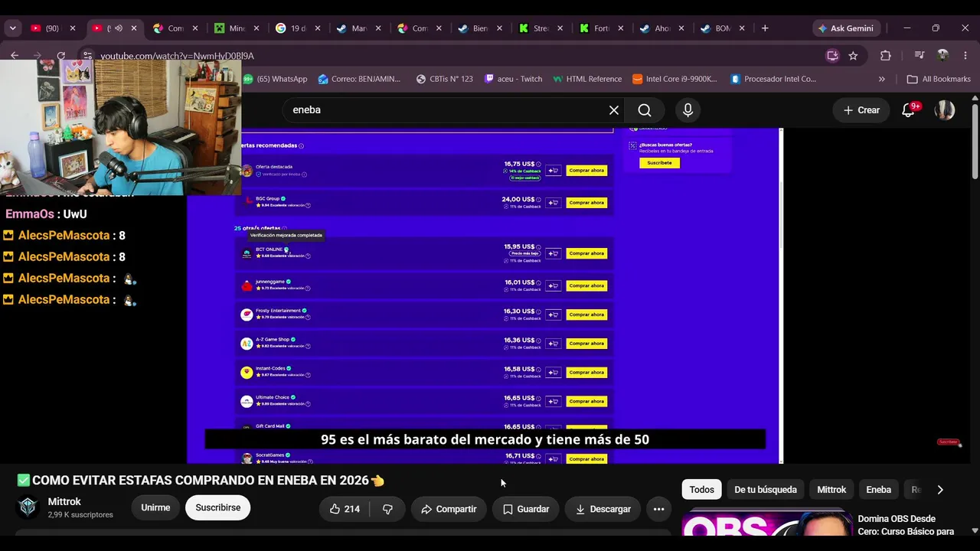Open the Chrome profile avatar
This screenshot has height=551, width=980.
[942, 55]
